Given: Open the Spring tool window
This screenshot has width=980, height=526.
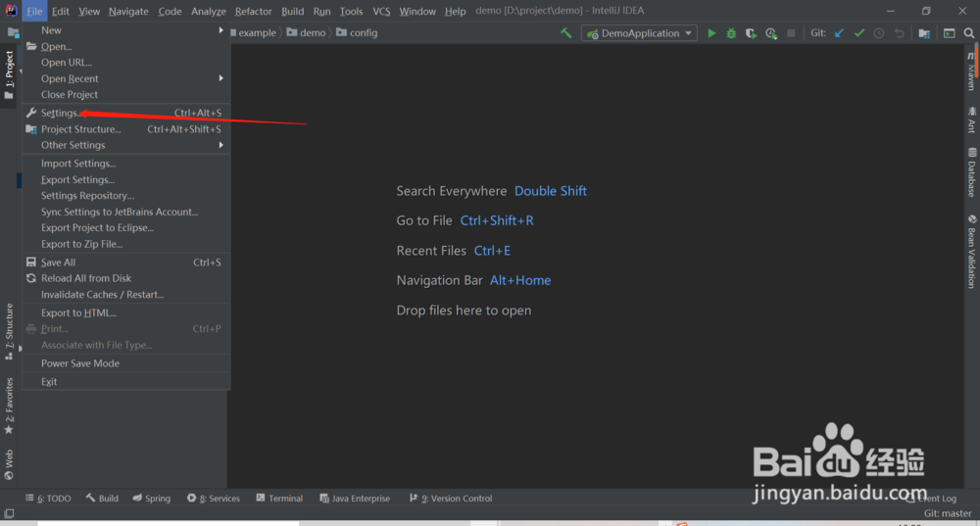Looking at the screenshot, I should (151, 498).
